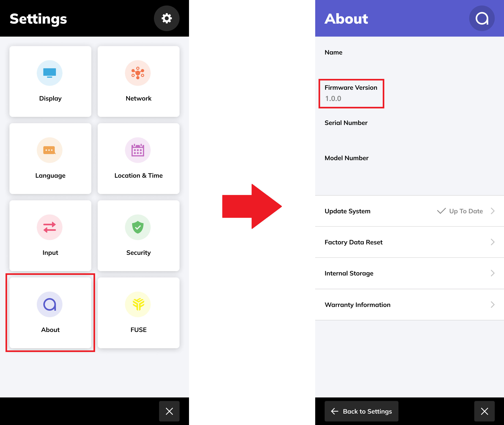
Task: Click the About header logo icon
Action: coord(482,18)
